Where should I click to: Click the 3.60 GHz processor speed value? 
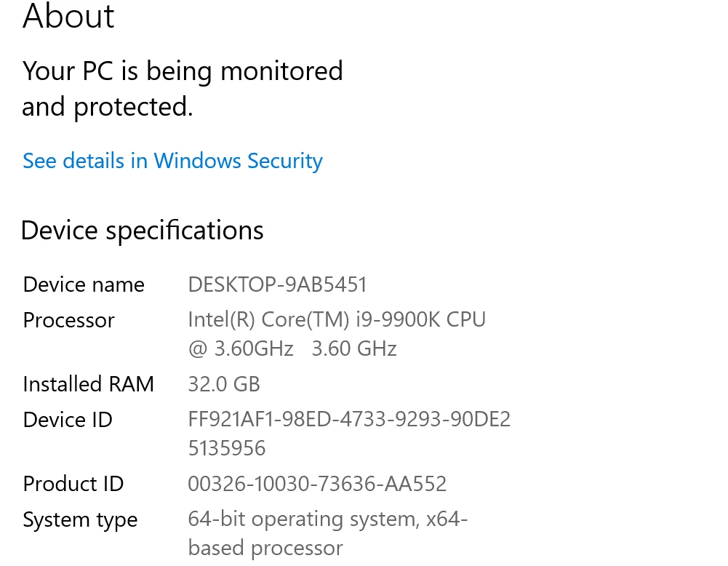[x=353, y=348]
